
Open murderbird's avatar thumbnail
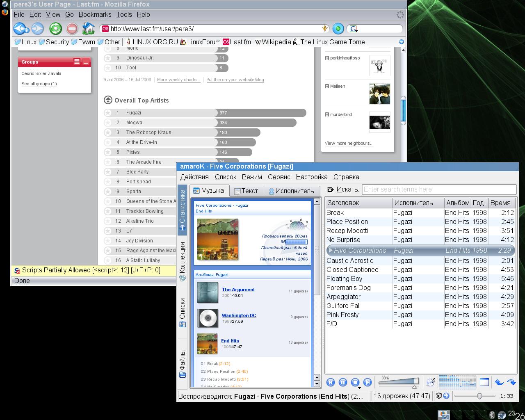pos(379,122)
